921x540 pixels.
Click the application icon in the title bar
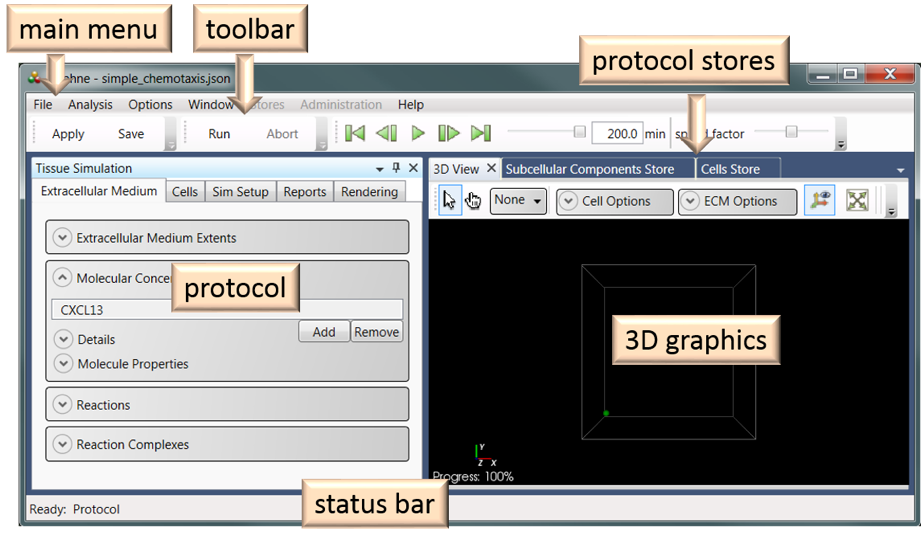tap(35, 78)
